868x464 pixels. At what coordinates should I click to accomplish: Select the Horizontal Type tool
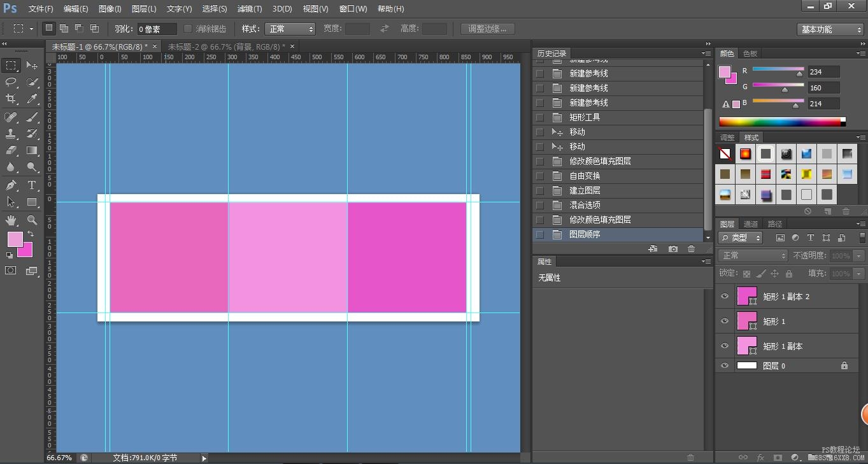coord(32,185)
